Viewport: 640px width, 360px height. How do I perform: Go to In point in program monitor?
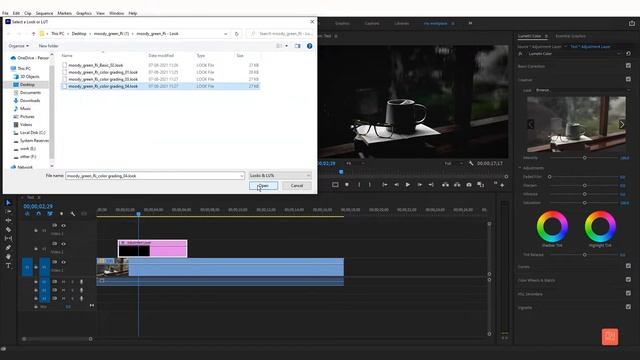[x=384, y=185]
